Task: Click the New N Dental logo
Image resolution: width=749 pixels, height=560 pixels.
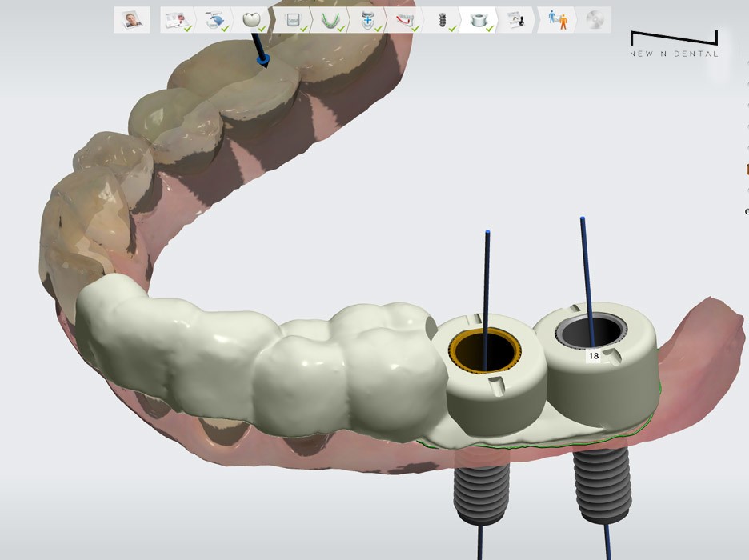Action: 673,44
